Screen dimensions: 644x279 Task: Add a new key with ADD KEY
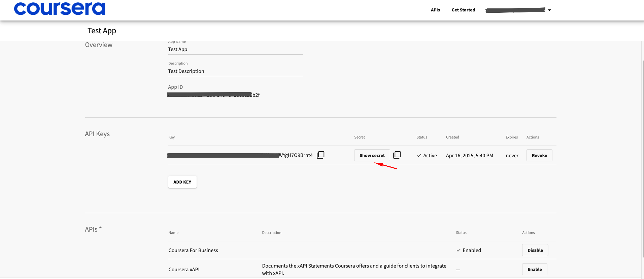(x=182, y=182)
